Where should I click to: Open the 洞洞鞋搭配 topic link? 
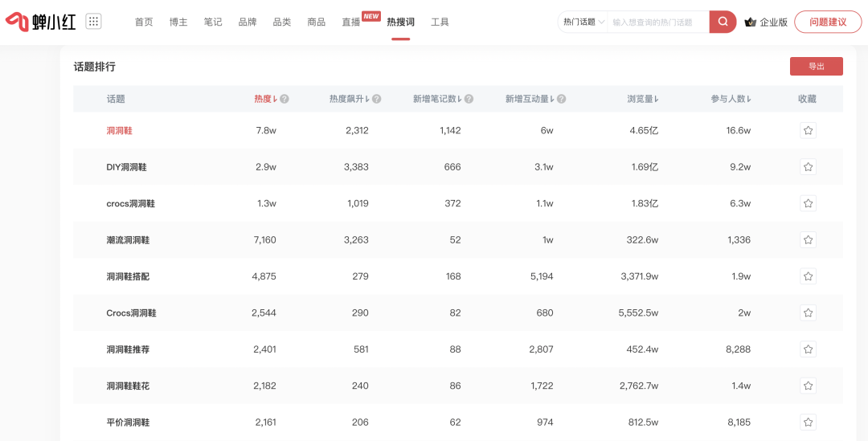(x=128, y=276)
